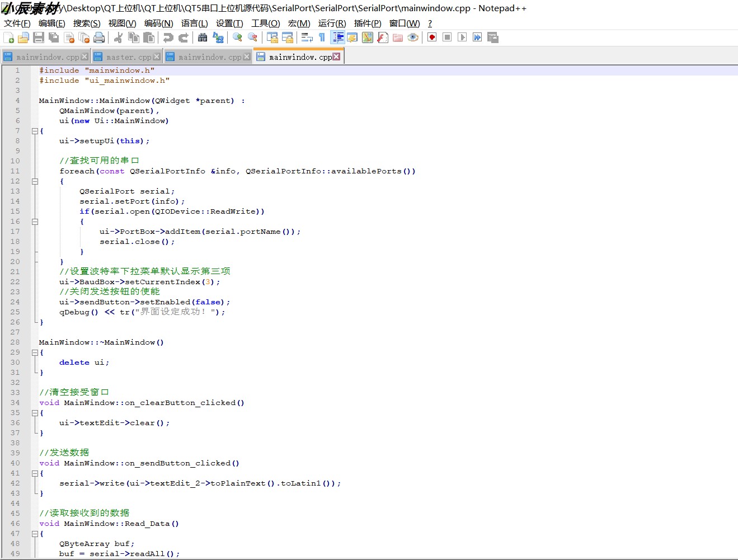Collapse the MainWindow constructor fold at line 7
Image resolution: width=738 pixels, height=560 pixels.
click(35, 131)
